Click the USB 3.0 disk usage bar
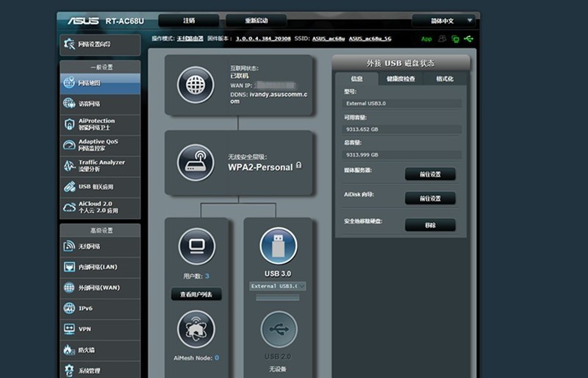Image resolution: width=588 pixels, height=378 pixels. pyautogui.click(x=278, y=298)
